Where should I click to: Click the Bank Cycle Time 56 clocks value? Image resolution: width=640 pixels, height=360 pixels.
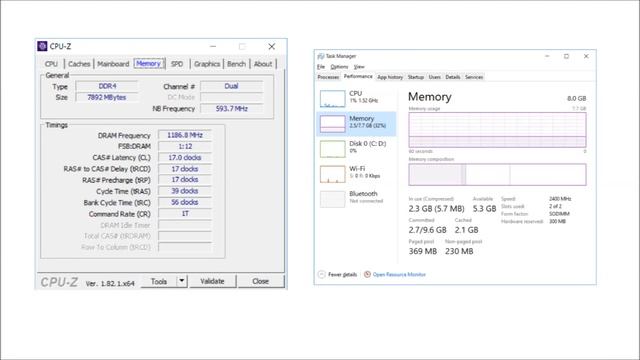click(x=185, y=202)
